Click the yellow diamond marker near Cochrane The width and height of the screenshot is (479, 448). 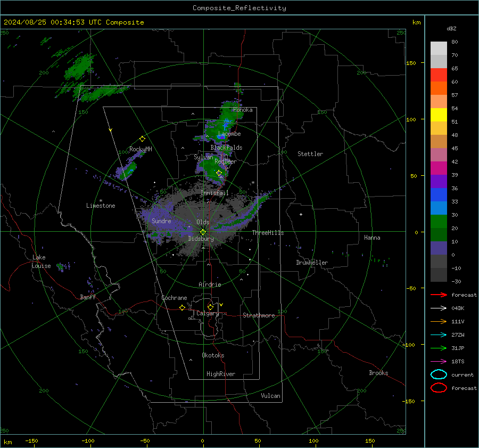coord(183,307)
